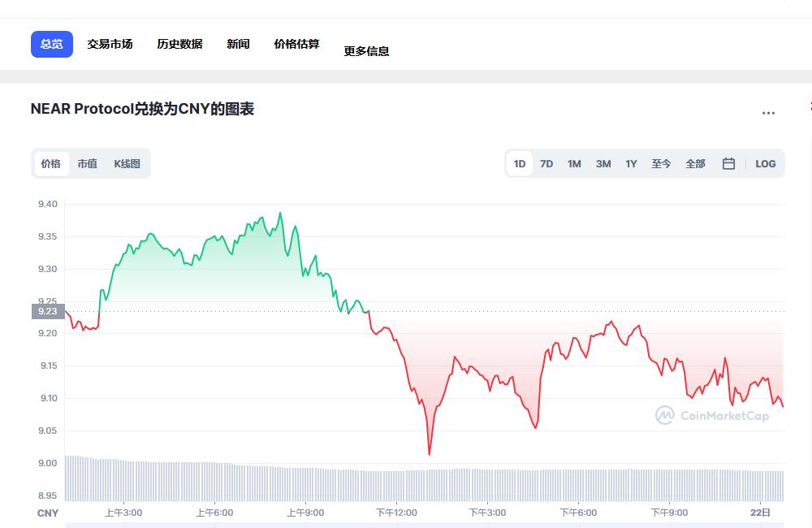This screenshot has height=528, width=812.
Task: Choose the 3M time range
Action: tap(603, 163)
